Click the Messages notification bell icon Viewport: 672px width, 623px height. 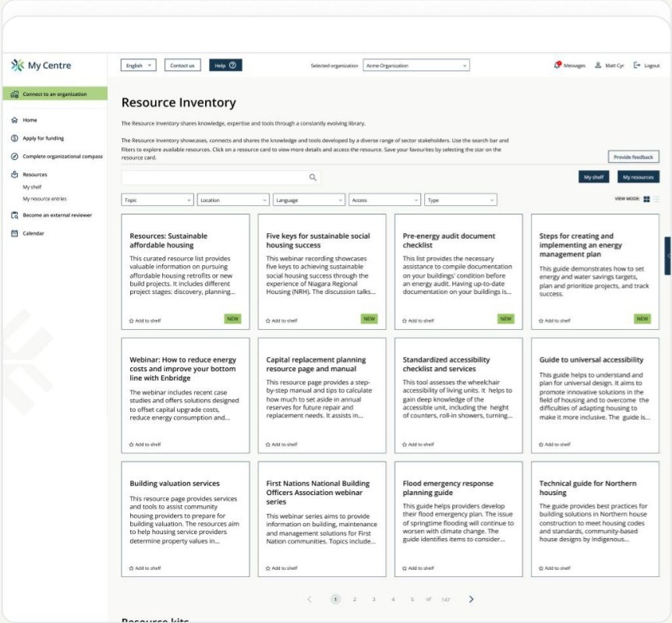point(557,65)
